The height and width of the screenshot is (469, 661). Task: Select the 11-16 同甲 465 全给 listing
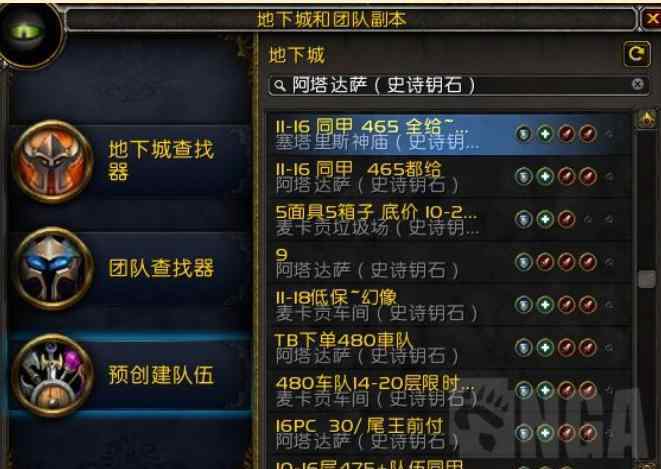point(450,134)
